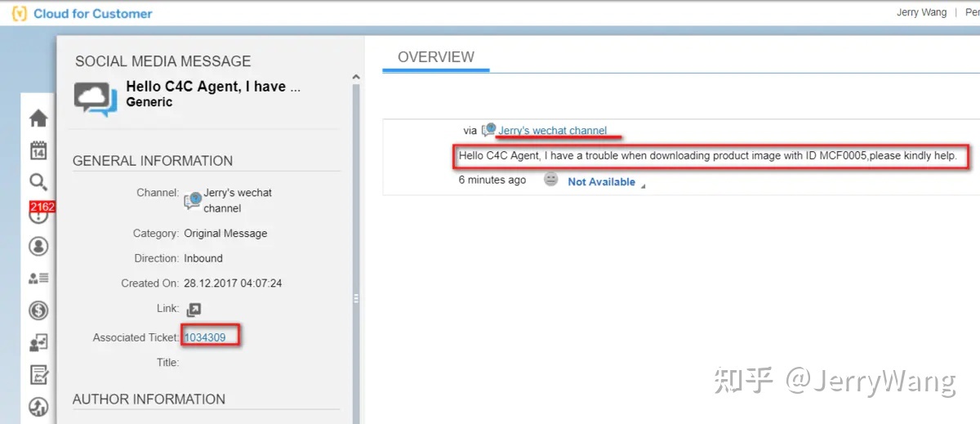
Task: Click the pane splitter grip handle
Action: pyautogui.click(x=356, y=299)
